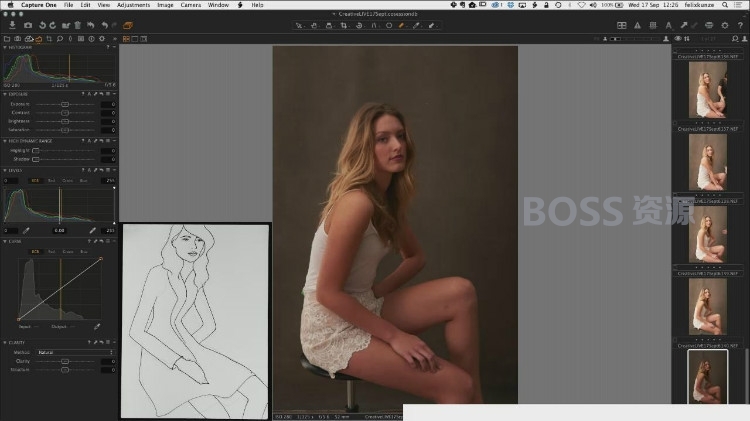Open the Camera menu

pos(190,5)
